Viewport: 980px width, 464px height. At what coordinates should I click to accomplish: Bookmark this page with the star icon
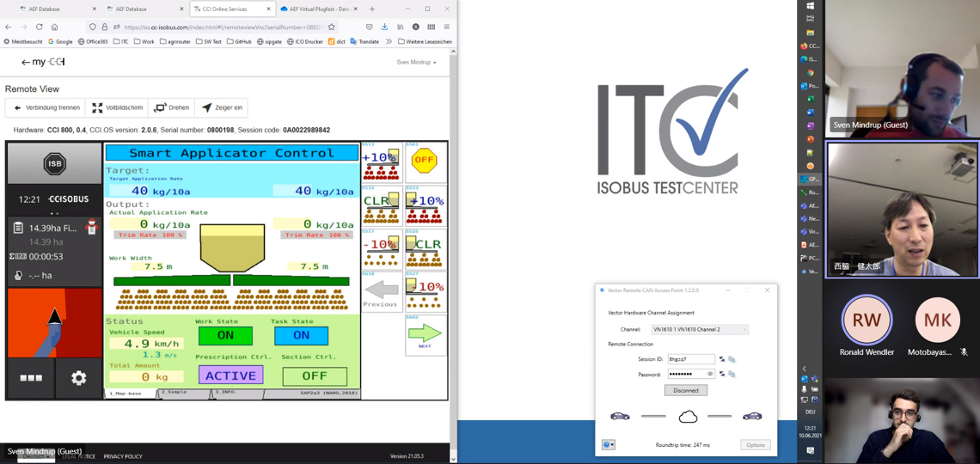pos(331,27)
